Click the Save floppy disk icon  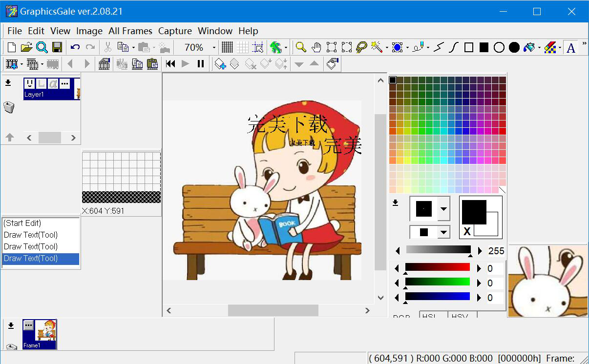pos(57,47)
